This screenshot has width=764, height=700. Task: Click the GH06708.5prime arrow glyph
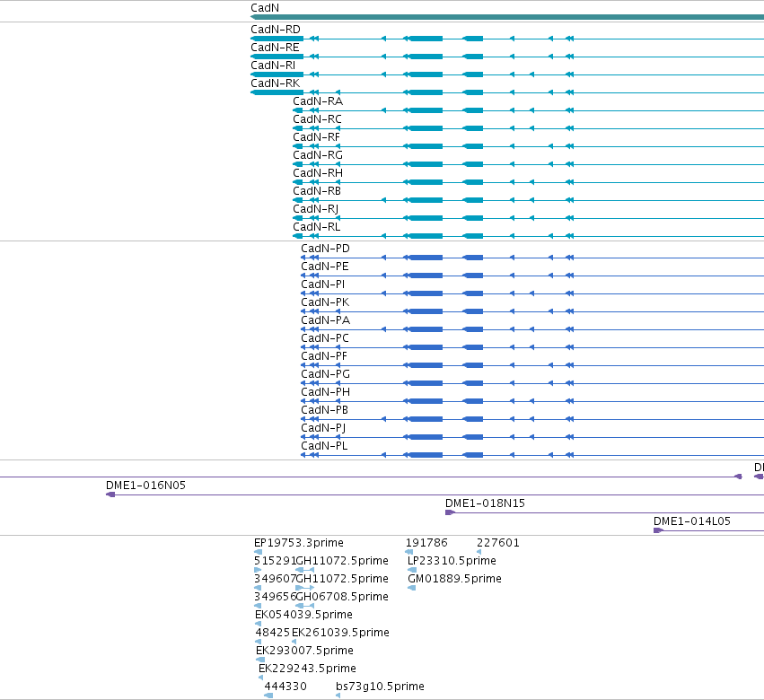(305, 607)
